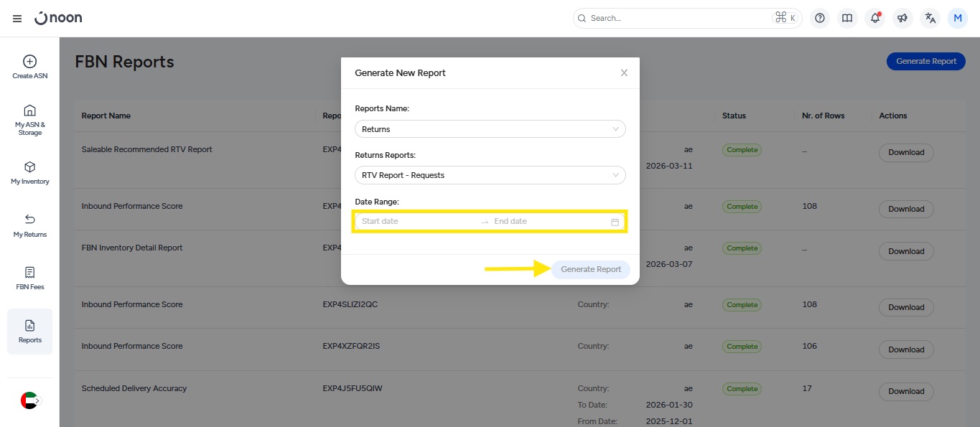
Task: Open the notifications bell
Action: (x=874, y=19)
